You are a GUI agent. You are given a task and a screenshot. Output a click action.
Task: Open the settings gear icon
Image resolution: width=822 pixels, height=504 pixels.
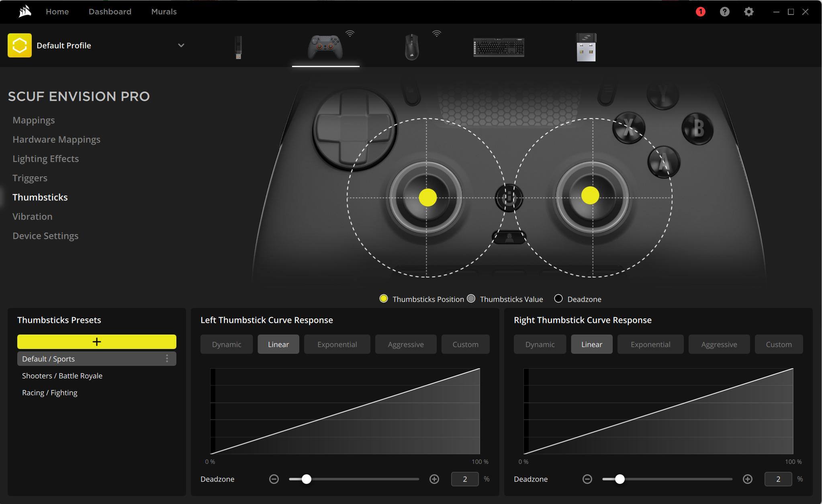click(x=748, y=12)
